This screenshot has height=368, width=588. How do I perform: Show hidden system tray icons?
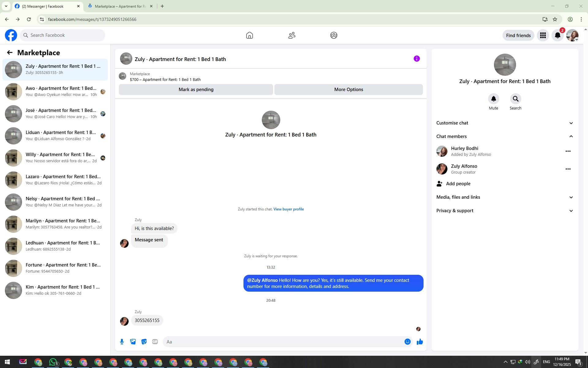505,362
